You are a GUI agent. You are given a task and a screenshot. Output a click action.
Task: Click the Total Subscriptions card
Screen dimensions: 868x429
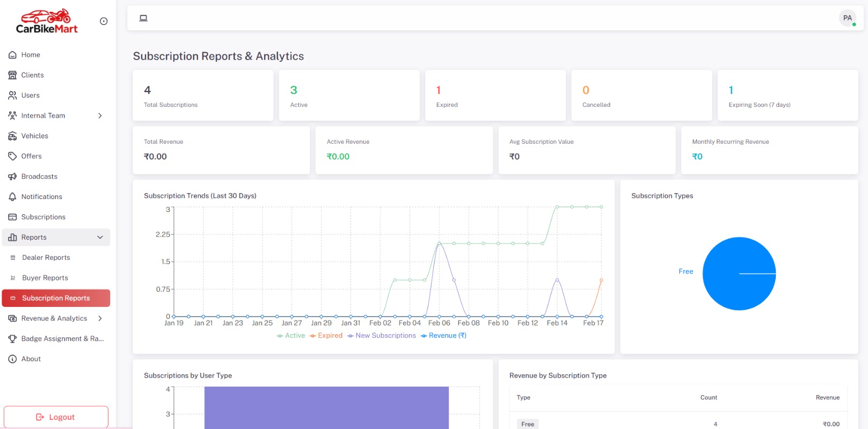[x=203, y=95]
